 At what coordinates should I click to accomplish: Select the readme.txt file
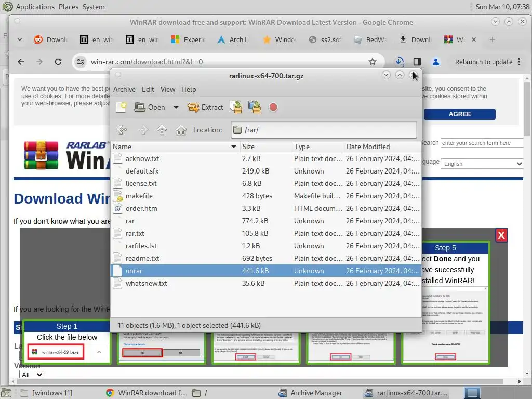pos(266,258)
